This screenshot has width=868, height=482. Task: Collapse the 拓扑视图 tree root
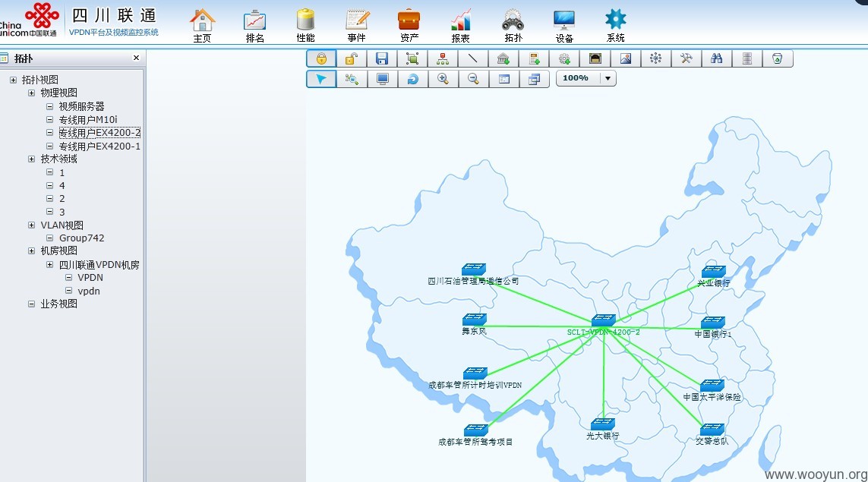coord(13,80)
